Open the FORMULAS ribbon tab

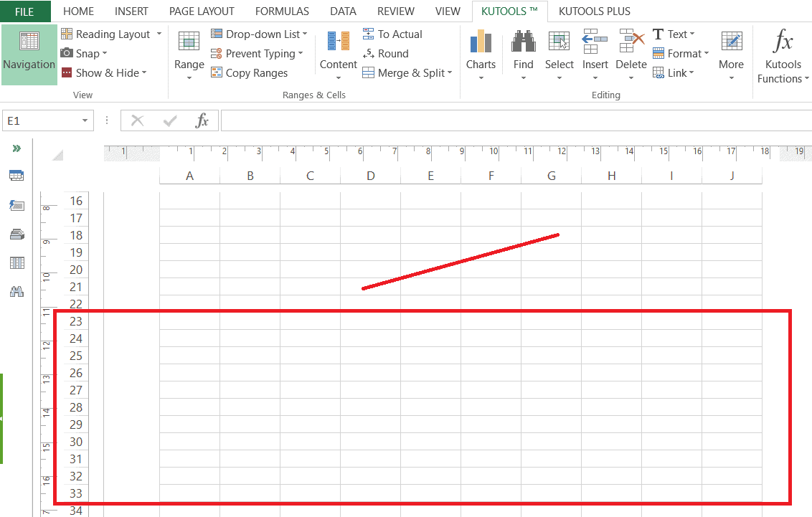282,11
